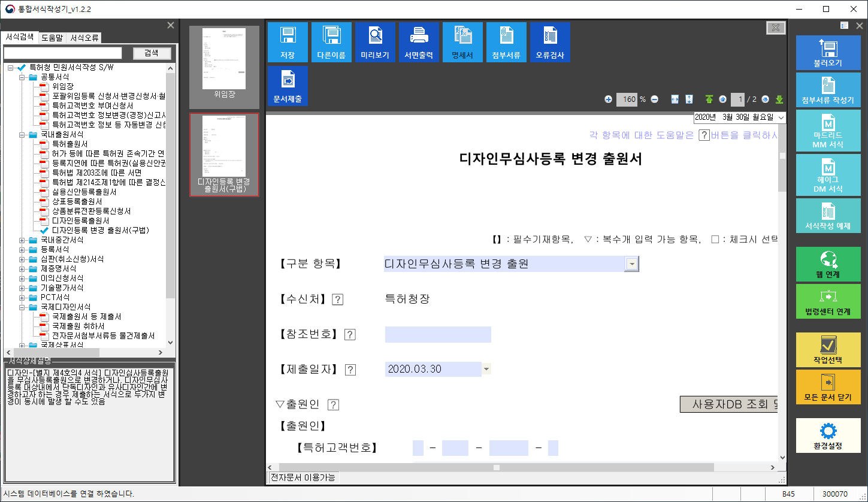
Task: Open the 제출일자 date picker dropdown
Action: tap(486, 369)
